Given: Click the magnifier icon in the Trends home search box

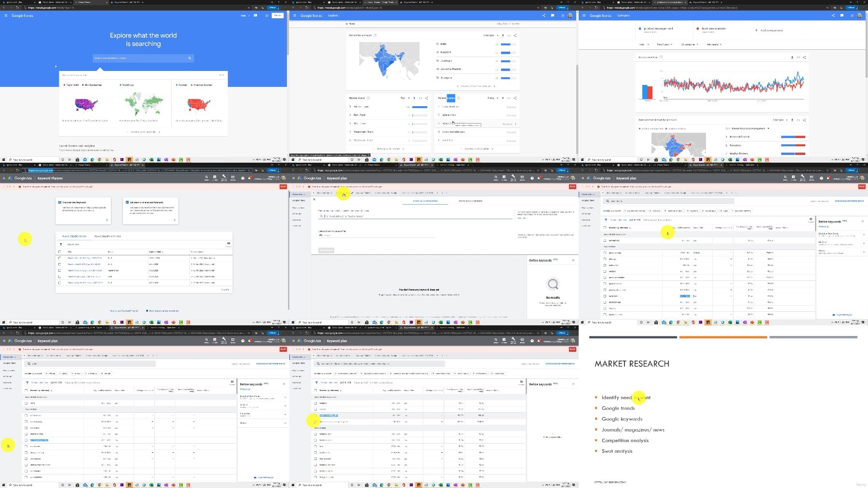Looking at the screenshot, I should [190, 58].
